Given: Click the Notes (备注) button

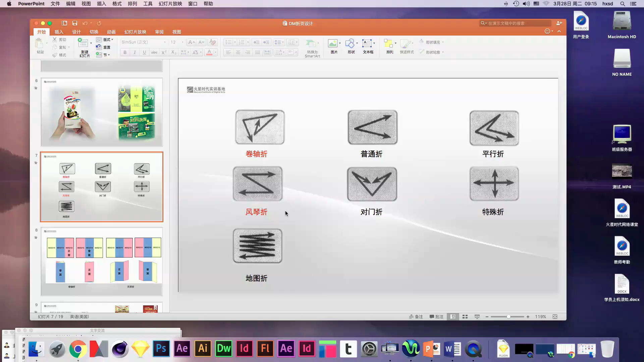Looking at the screenshot, I should 416,316.
